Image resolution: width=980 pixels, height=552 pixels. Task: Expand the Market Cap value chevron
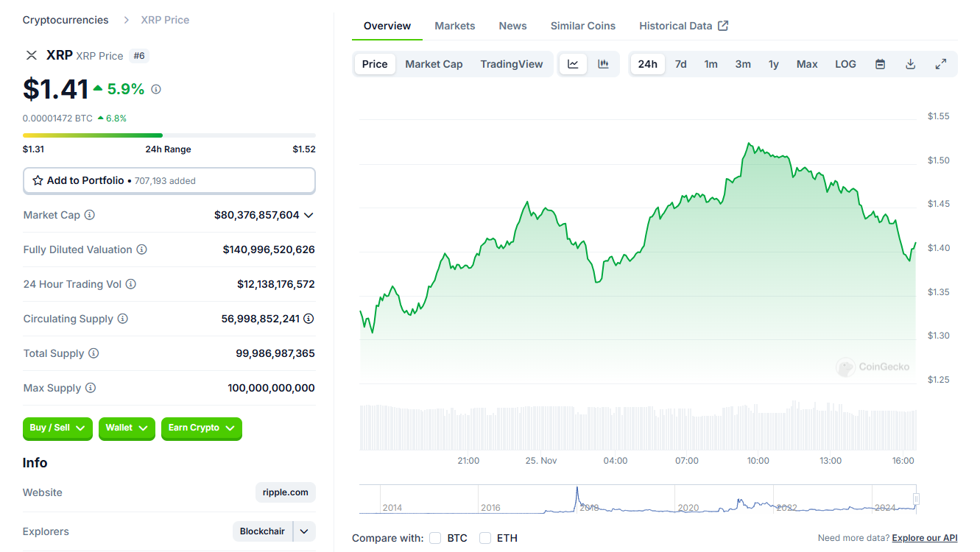[x=309, y=215]
